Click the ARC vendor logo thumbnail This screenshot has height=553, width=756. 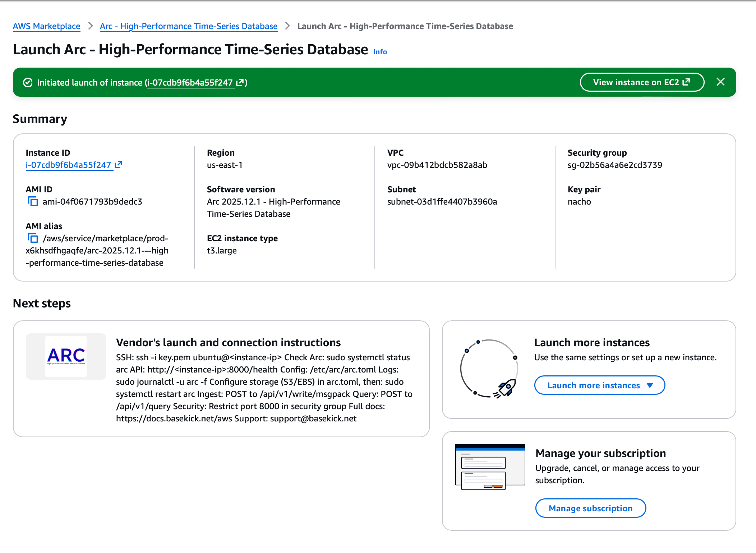[66, 356]
